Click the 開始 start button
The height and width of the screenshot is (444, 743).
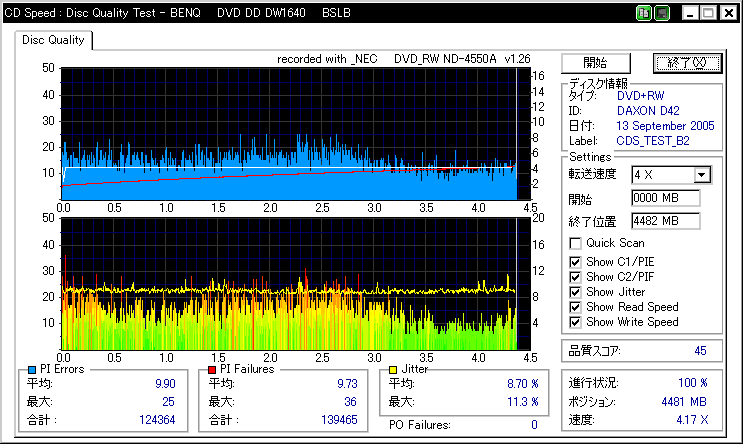(x=596, y=63)
